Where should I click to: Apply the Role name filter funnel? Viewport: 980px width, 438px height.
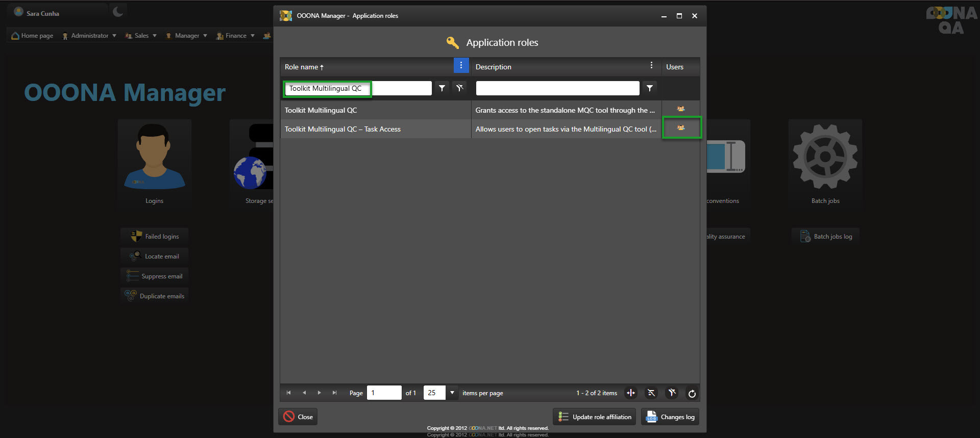442,88
